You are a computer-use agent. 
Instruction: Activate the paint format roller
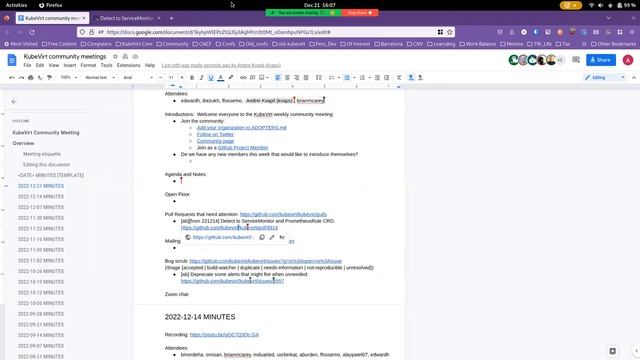click(x=49, y=78)
